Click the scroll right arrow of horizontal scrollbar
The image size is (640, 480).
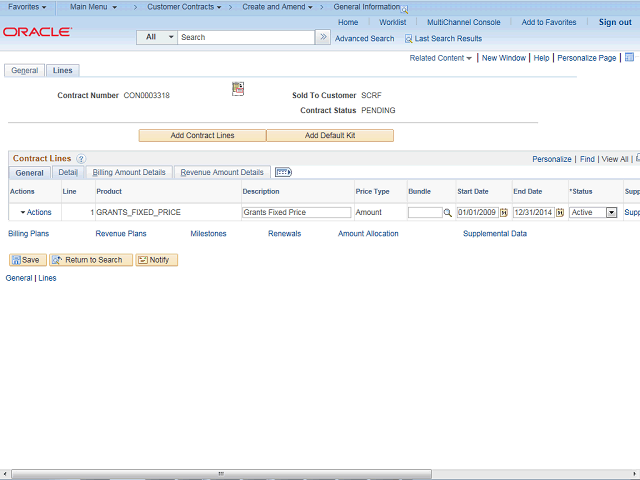635,473
